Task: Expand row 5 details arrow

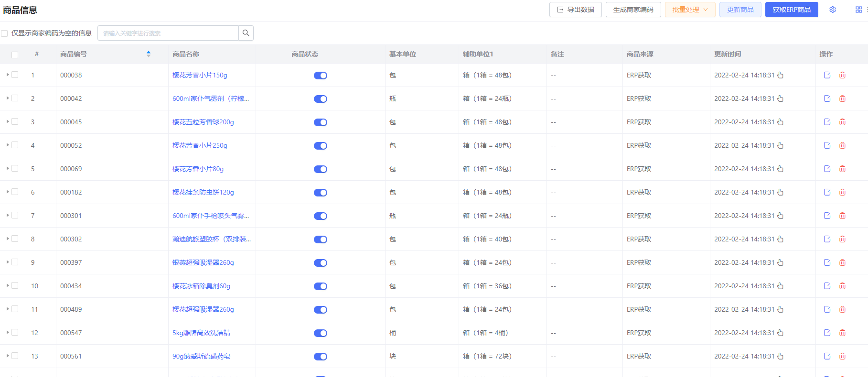Action: (x=8, y=168)
